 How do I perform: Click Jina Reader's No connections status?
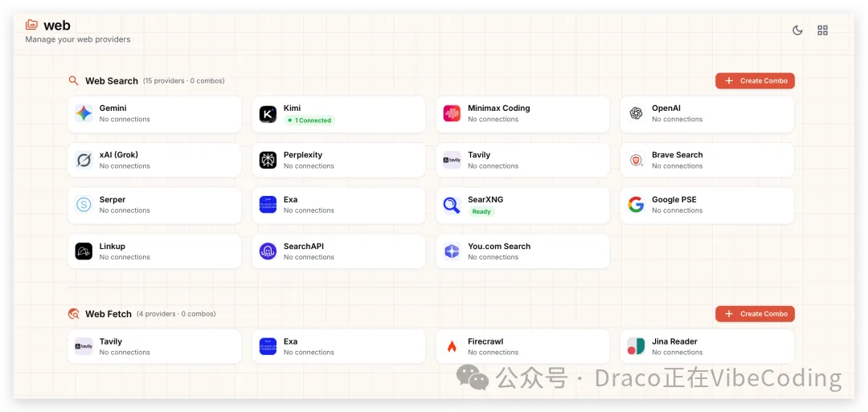point(677,353)
